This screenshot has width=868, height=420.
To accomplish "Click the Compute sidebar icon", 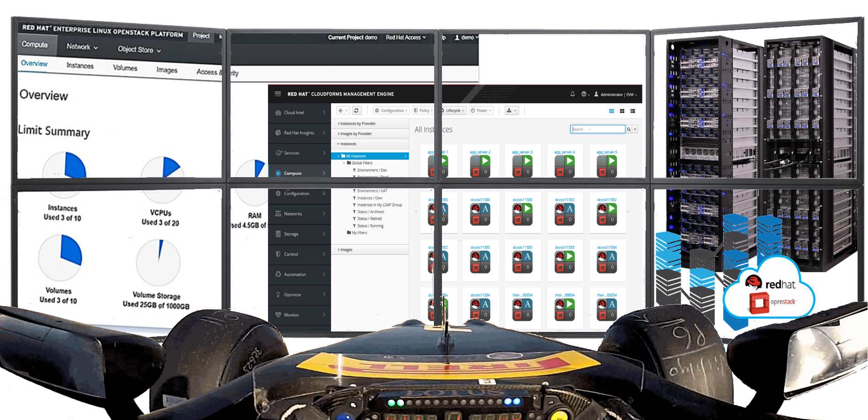I will [278, 173].
